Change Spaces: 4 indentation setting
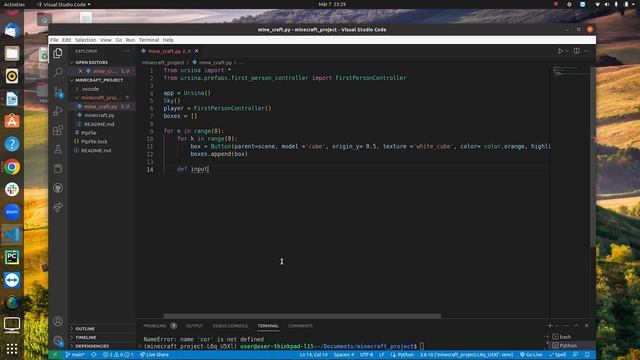This screenshot has width=640, height=360. coord(344,355)
